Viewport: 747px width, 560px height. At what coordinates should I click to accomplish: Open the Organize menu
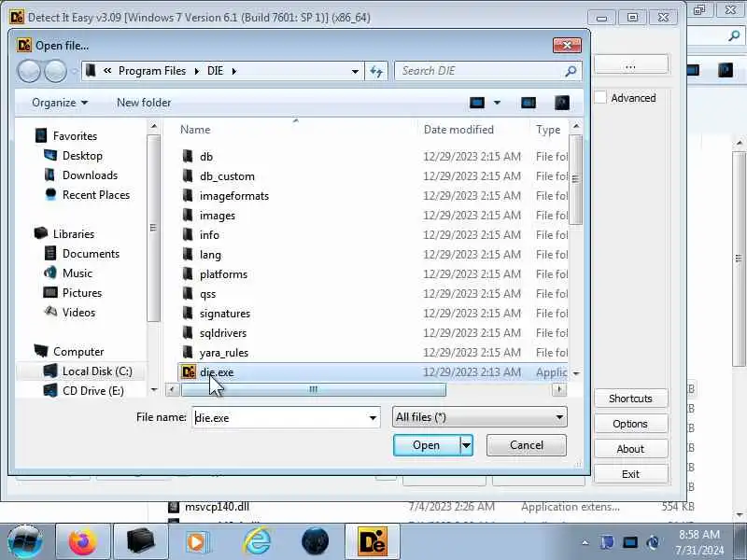[60, 103]
